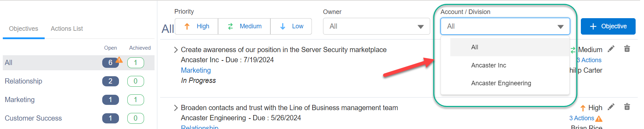The height and width of the screenshot is (129, 644).
Task: Filter by the Customer Success category row
Action: tap(78, 118)
